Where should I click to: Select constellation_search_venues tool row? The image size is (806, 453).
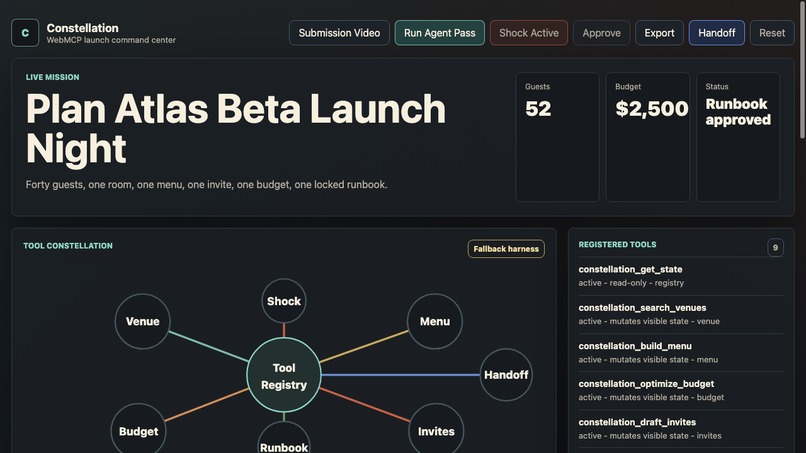681,314
